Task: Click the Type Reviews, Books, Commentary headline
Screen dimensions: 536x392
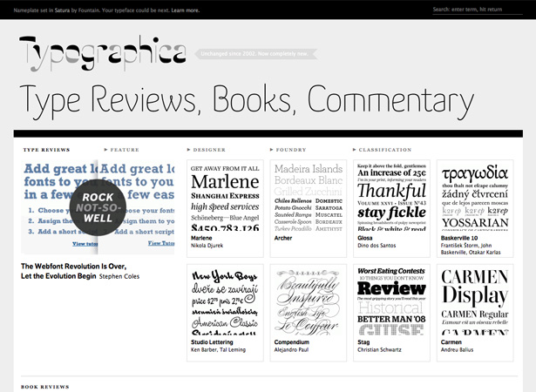Action: 247,100
